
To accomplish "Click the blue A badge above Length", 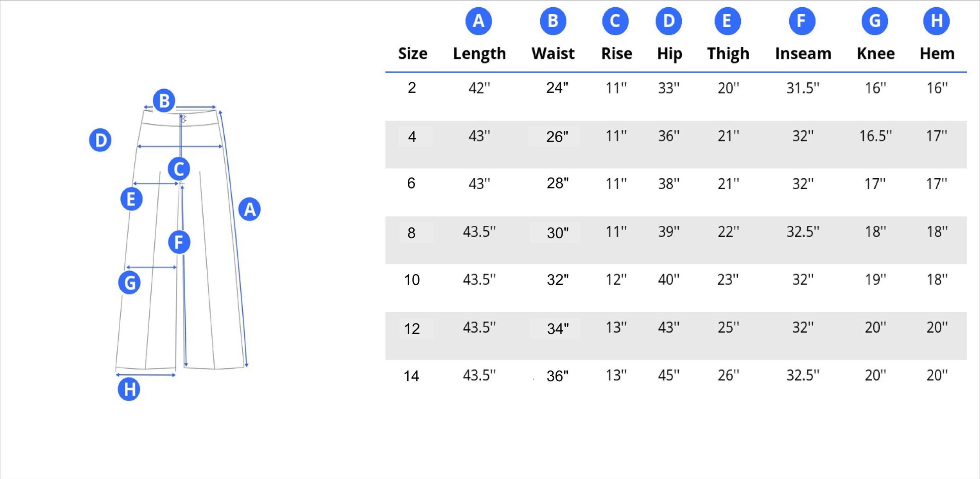I will [x=479, y=21].
